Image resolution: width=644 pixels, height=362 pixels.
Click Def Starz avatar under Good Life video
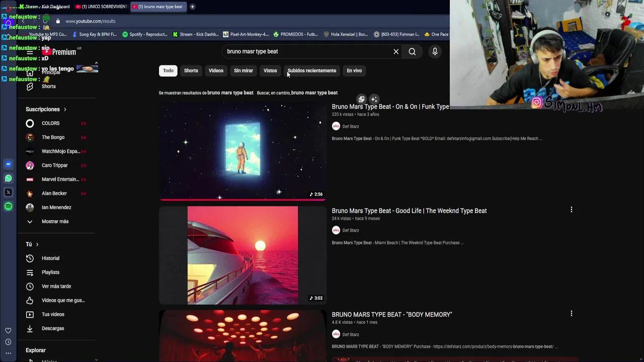coord(336,230)
